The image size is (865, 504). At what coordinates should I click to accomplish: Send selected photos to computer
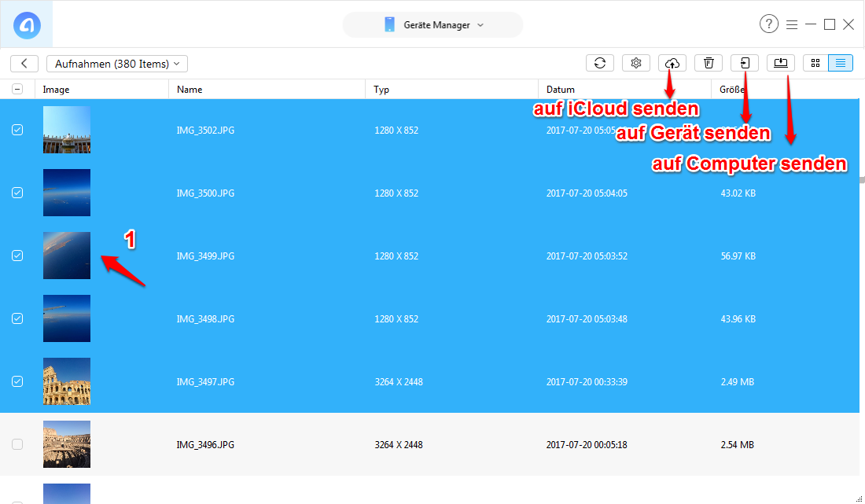coord(781,64)
